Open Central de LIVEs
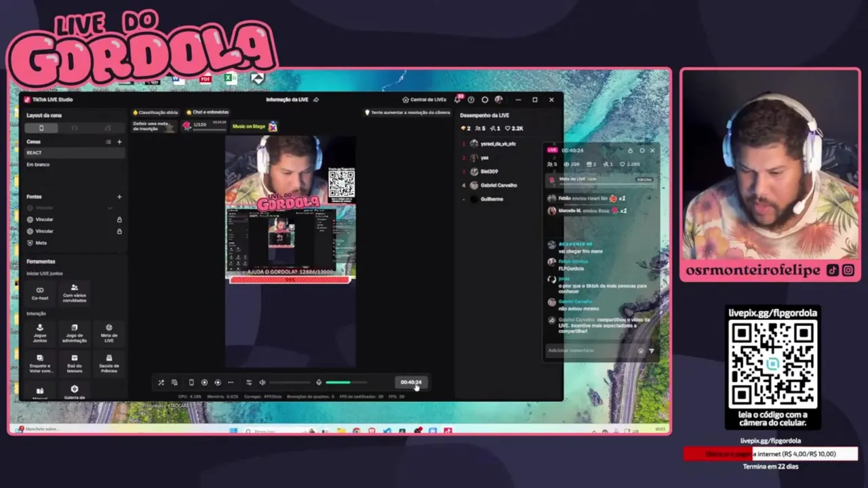This screenshot has width=868, height=488. (x=425, y=100)
